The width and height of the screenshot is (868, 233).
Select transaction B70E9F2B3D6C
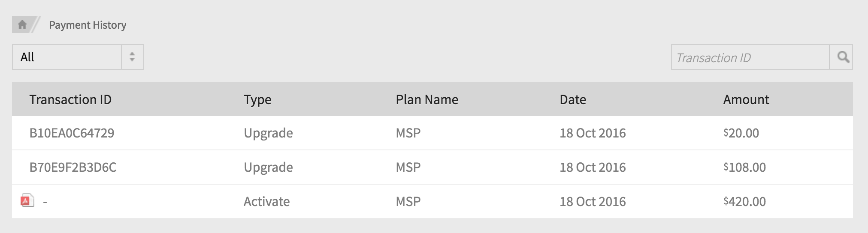tap(73, 167)
